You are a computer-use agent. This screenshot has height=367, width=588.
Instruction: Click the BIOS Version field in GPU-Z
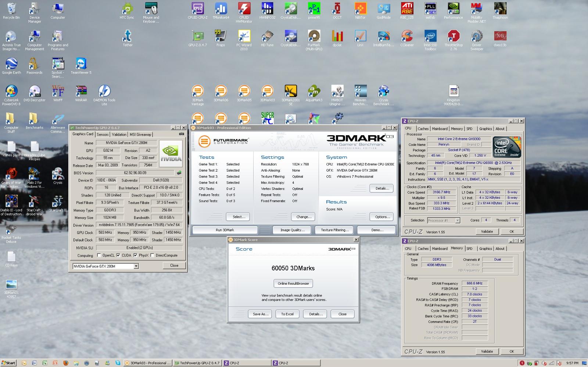pos(135,173)
